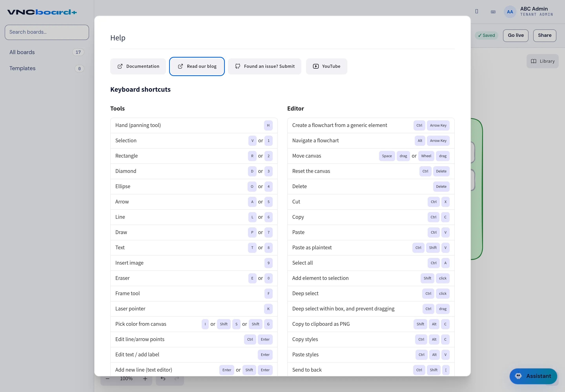
Task: Open the Read our blog link
Action: click(197, 66)
